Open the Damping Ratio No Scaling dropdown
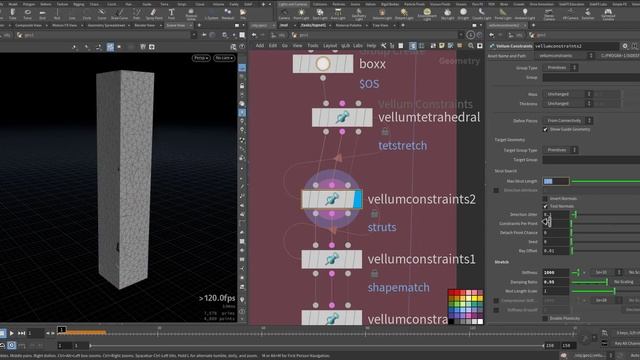Screen dimensions: 640x360 pos(626,282)
